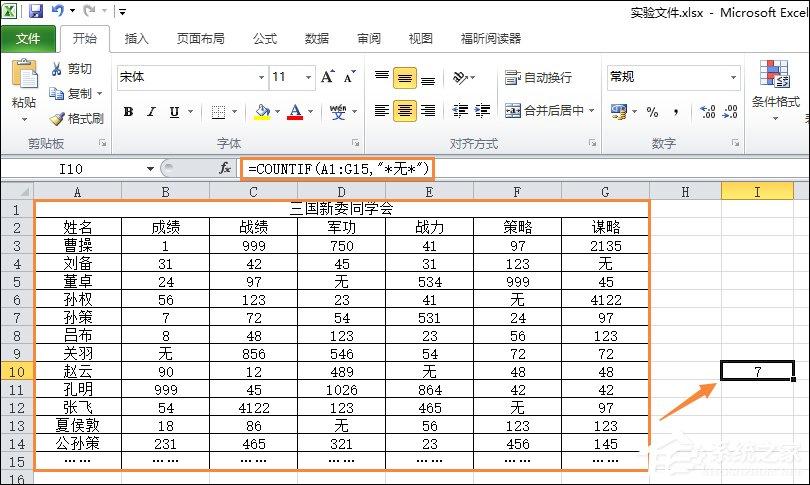The image size is (810, 485).
Task: Click the Format Painter (格式刷) button
Action: click(76, 118)
